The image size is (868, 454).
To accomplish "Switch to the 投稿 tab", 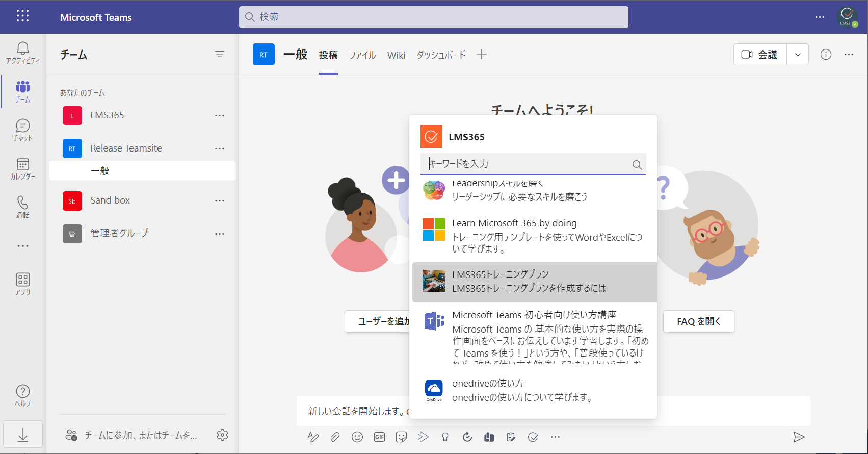I will (328, 55).
